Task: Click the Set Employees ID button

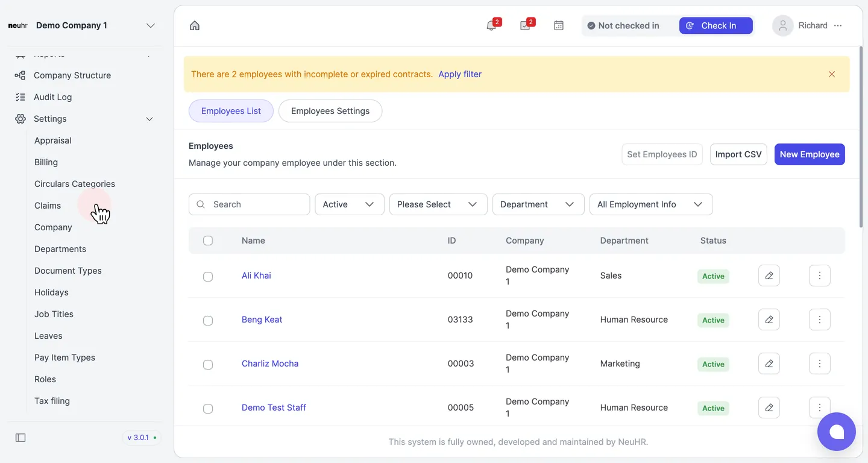Action: click(x=662, y=154)
